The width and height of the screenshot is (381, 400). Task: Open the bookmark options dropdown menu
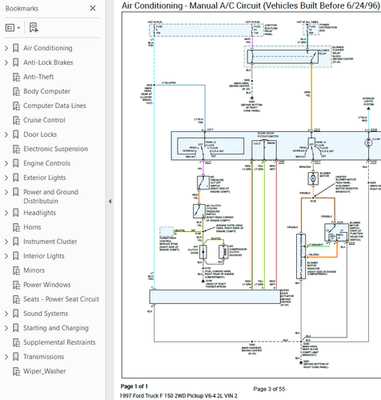coord(13,28)
